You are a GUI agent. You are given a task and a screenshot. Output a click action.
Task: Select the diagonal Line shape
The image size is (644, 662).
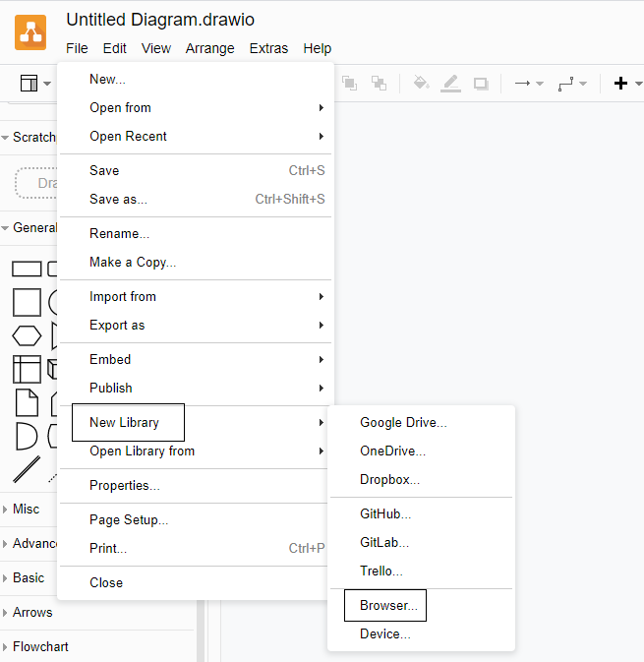pos(27,469)
